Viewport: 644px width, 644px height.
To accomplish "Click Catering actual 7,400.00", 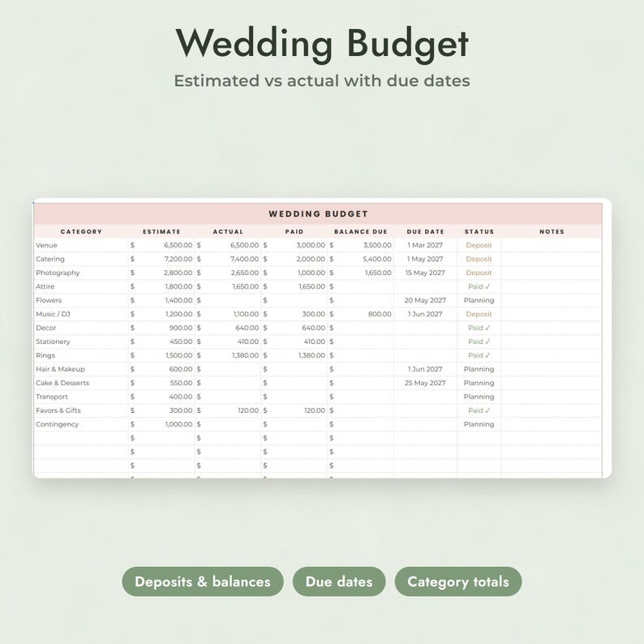I will pos(228,260).
